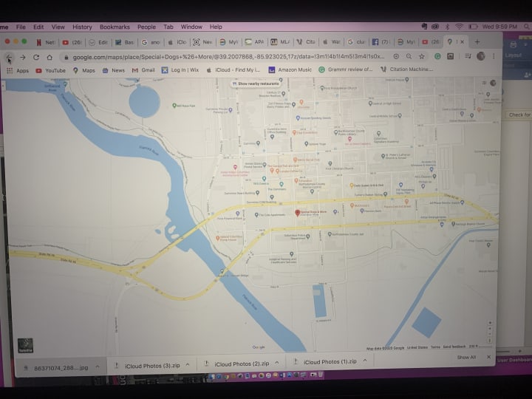Switch to the first YouTube tab
The image size is (532, 399).
72,42
